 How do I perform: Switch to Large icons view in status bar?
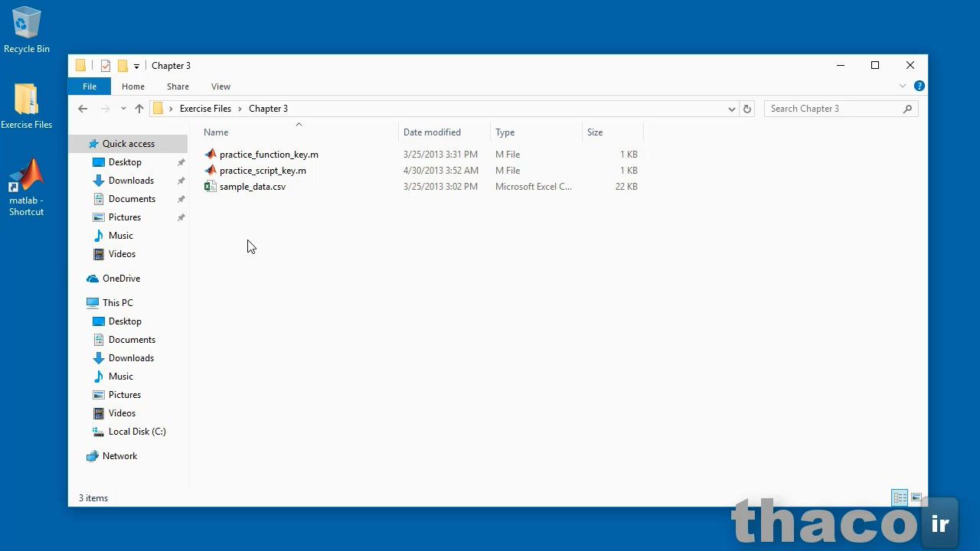tap(916, 497)
